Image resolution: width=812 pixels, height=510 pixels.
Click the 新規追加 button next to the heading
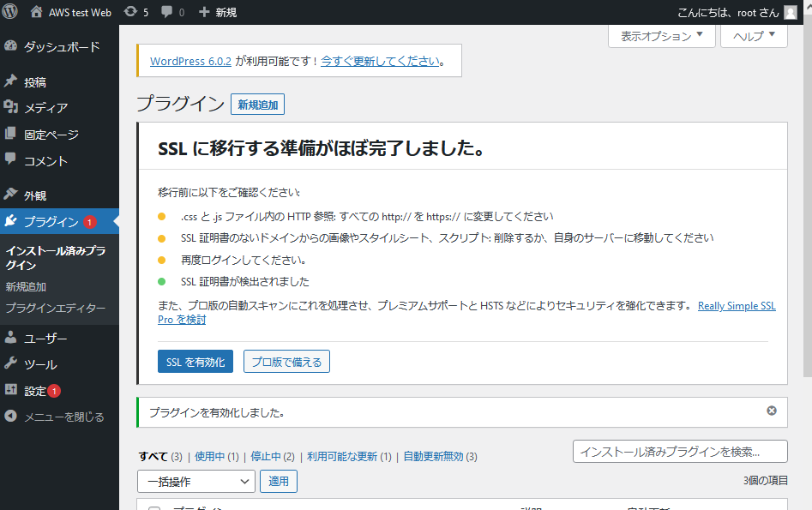click(257, 105)
